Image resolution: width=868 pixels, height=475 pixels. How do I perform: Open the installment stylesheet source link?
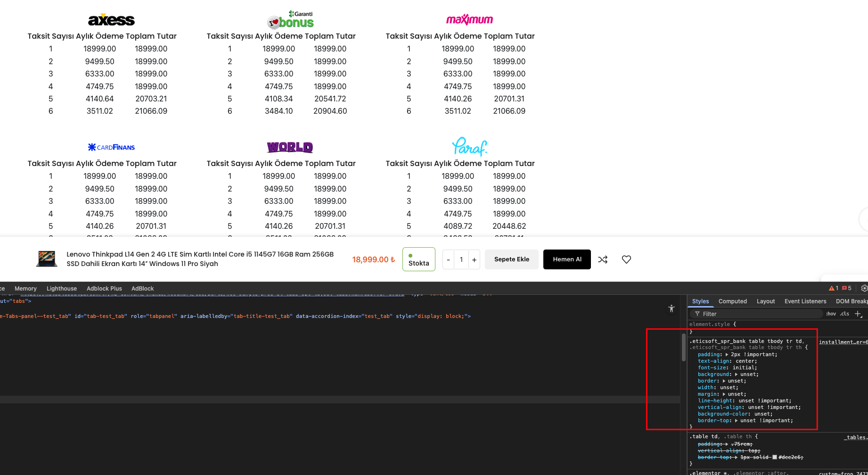point(843,342)
